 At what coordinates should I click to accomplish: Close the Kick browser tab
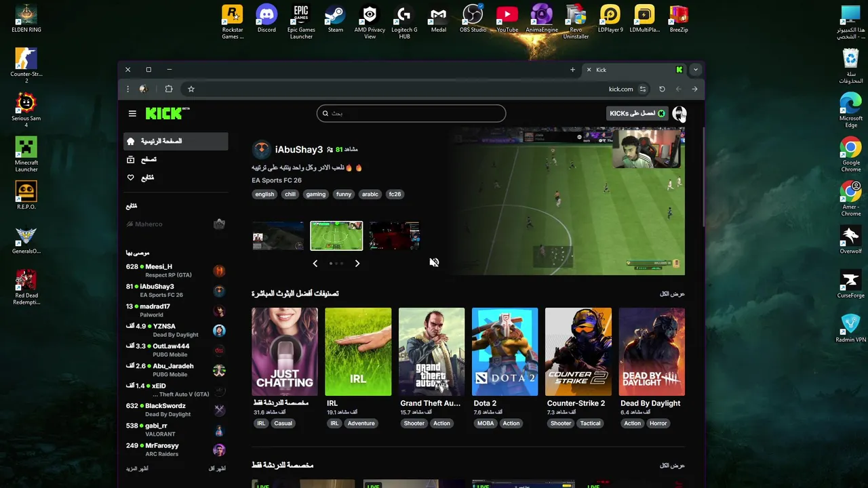pos(589,70)
